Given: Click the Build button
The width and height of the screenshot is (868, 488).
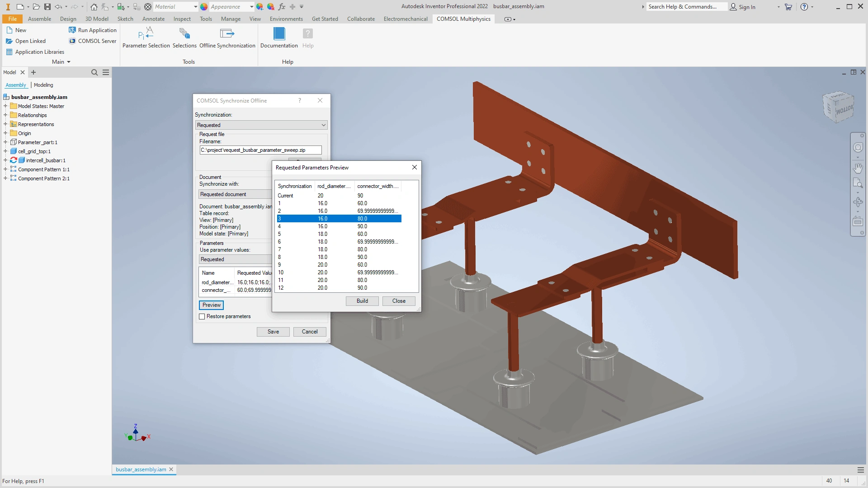Looking at the screenshot, I should [362, 301].
